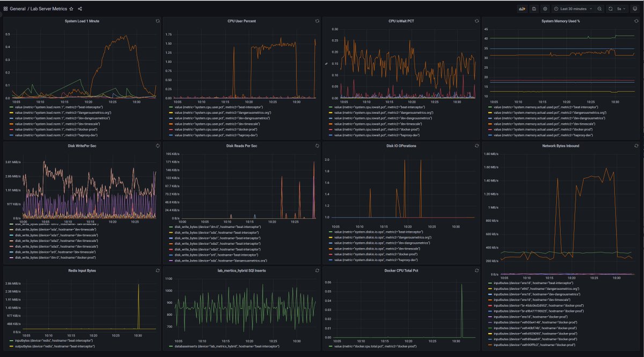Save the dashboard with the save icon
This screenshot has width=644, height=357.
(534, 9)
